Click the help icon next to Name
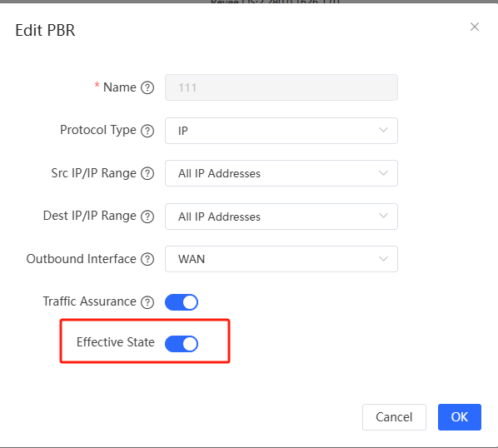 147,87
